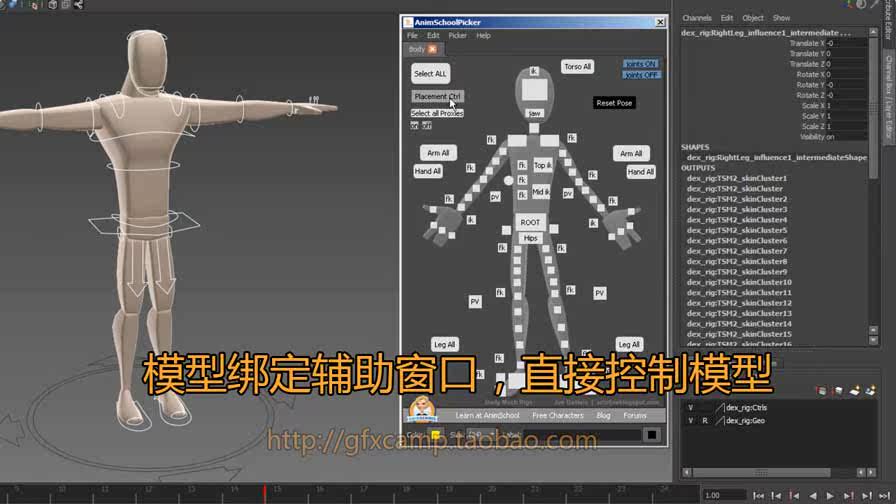Toggle reference mode R of dex_rig:Geo layer
896x504 pixels.
tap(705, 421)
